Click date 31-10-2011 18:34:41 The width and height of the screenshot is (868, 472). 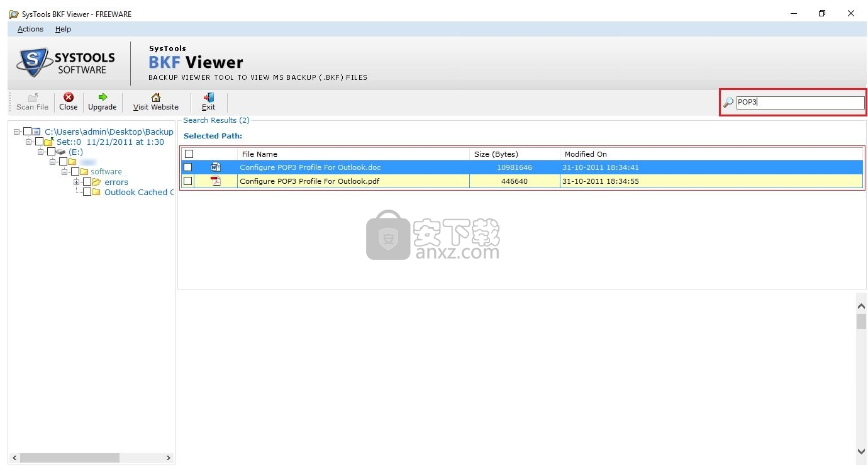[601, 167]
